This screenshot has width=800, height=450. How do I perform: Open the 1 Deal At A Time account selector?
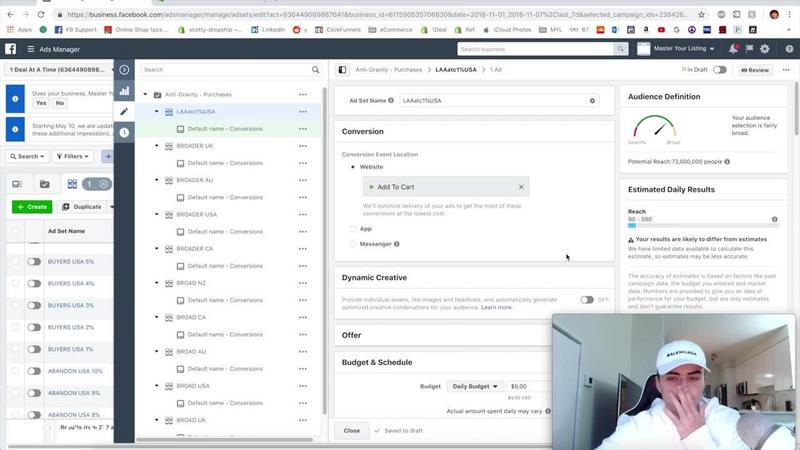tap(60, 69)
